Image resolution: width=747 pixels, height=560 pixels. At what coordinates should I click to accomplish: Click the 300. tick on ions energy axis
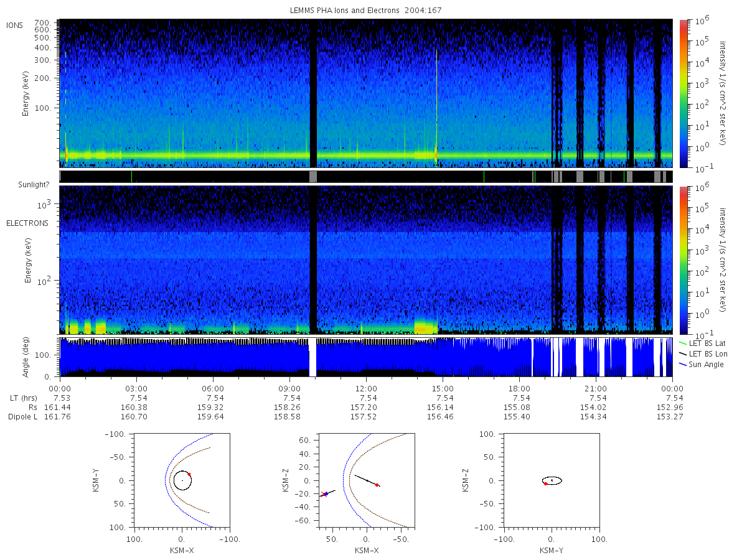43,60
